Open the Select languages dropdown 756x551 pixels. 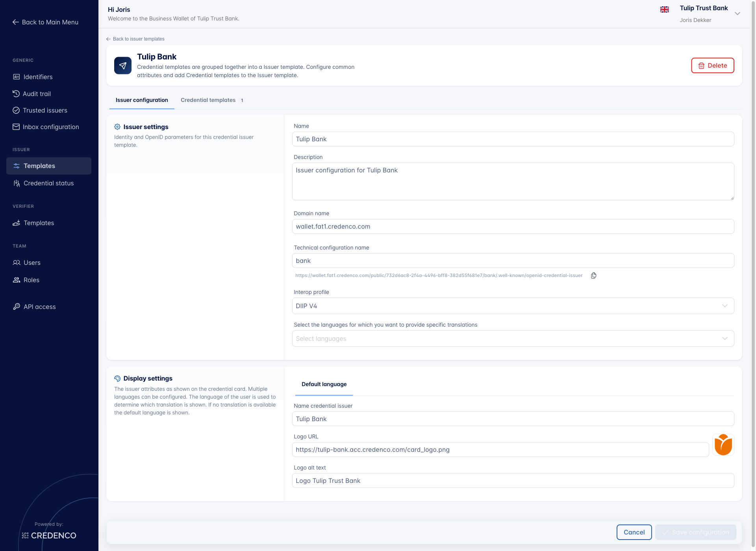513,338
